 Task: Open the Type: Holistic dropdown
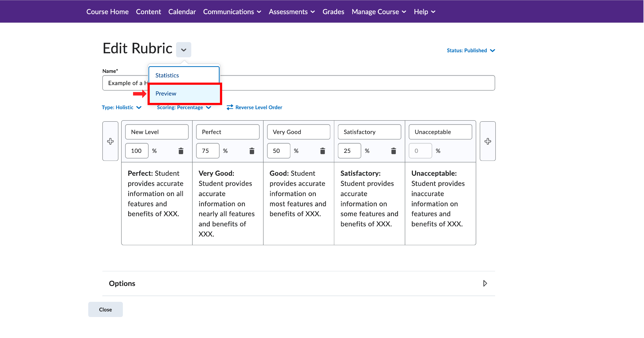coord(122,107)
